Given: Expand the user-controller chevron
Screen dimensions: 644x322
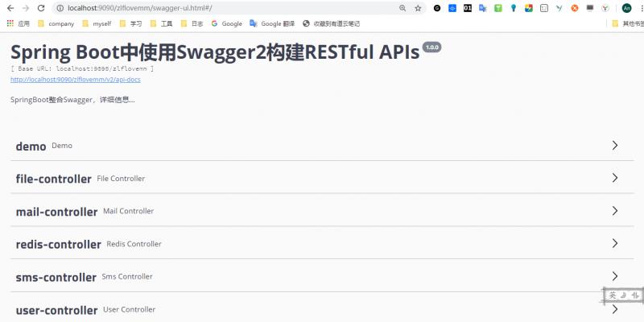Looking at the screenshot, I should click(615, 309).
